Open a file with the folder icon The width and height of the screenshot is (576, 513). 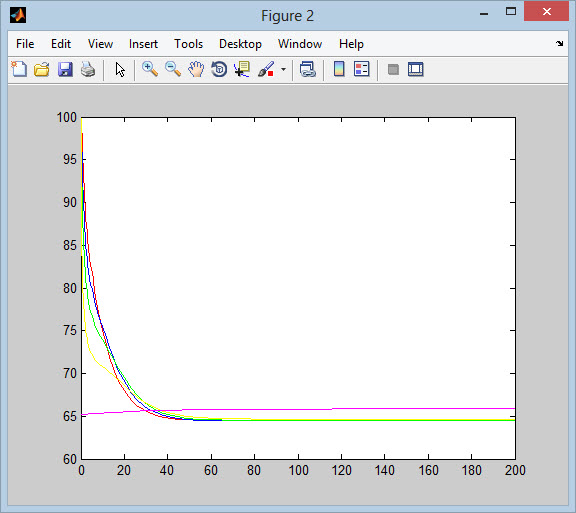tap(42, 69)
